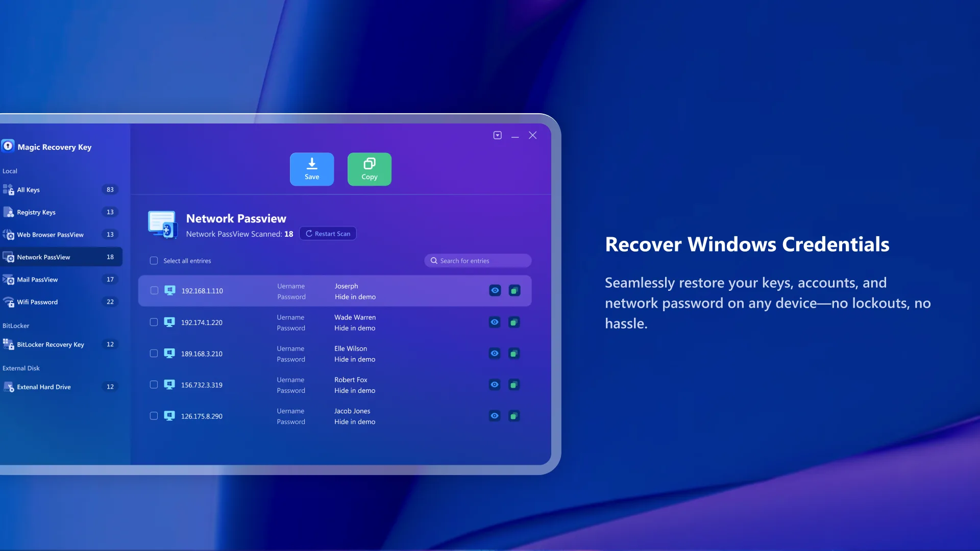Select BitLocker Recovery Key sidebar item

pos(50,344)
